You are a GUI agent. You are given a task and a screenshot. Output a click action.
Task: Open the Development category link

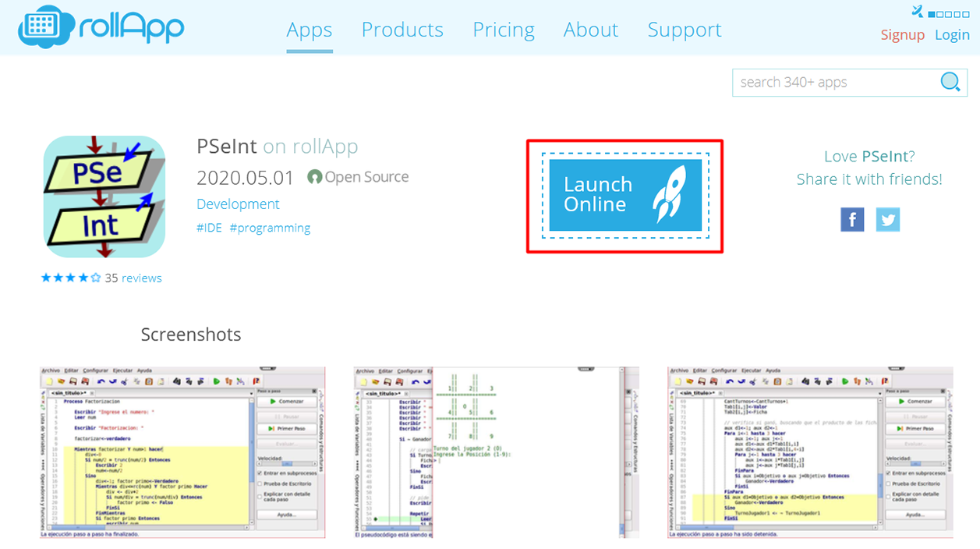point(238,204)
